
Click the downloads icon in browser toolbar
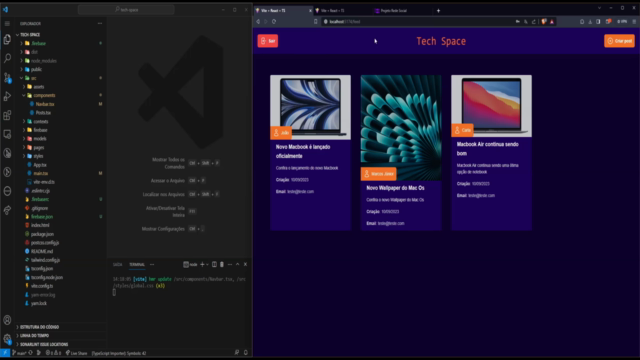590,22
